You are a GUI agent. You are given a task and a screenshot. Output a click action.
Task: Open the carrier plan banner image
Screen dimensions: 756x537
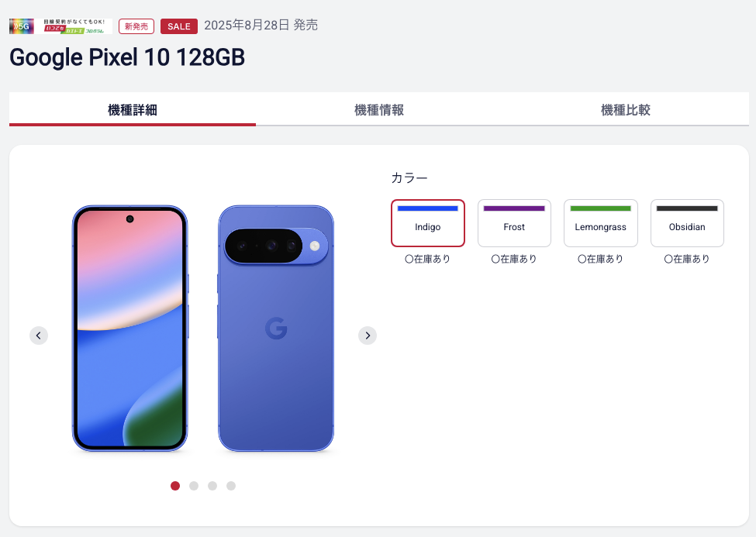(x=74, y=26)
